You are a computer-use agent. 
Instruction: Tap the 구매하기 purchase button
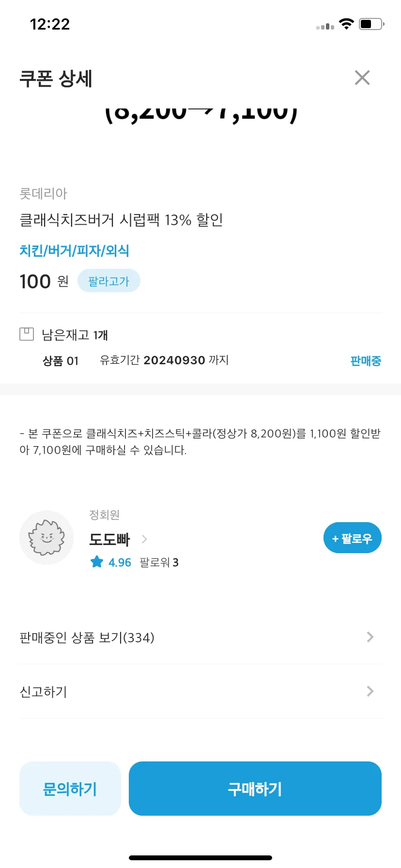pos(255,789)
